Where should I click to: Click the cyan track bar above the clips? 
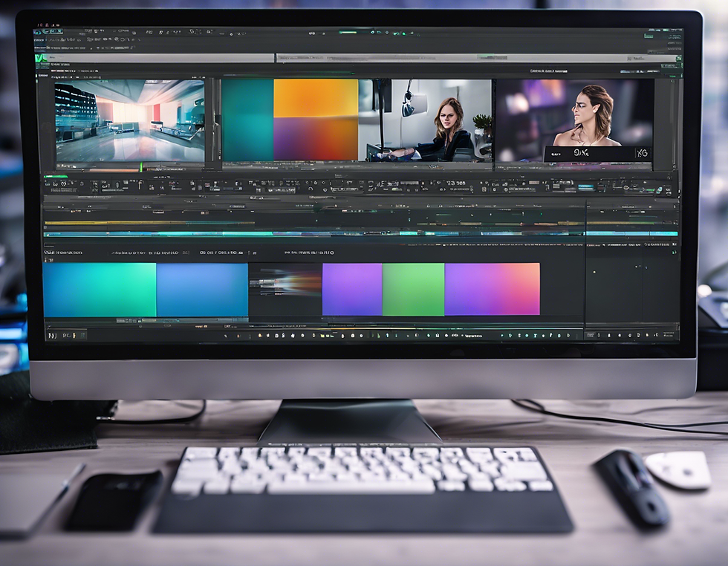coord(360,233)
